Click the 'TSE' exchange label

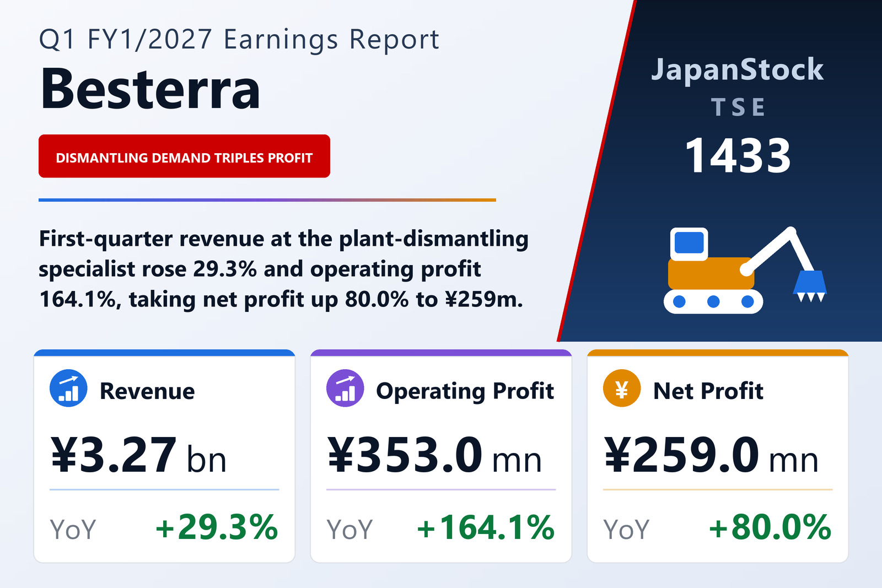[x=738, y=107]
